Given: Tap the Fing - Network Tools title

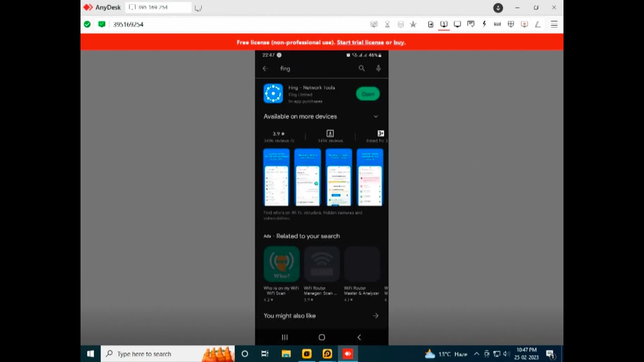Looking at the screenshot, I should [311, 87].
